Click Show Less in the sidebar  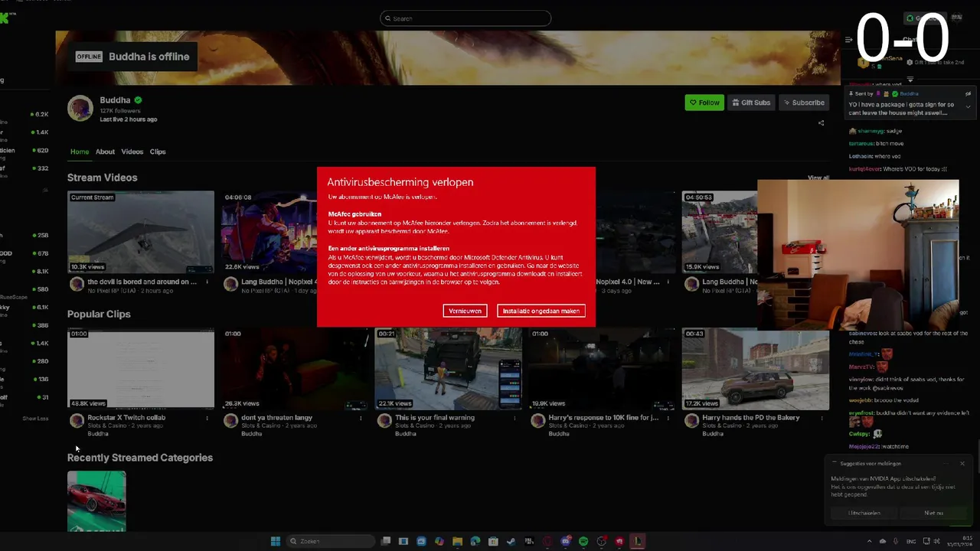point(35,419)
